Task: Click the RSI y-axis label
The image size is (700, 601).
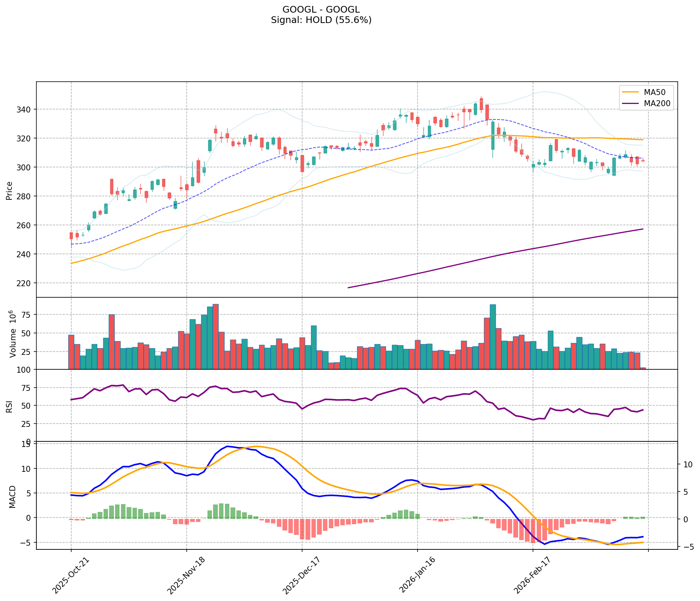Action: coord(10,406)
